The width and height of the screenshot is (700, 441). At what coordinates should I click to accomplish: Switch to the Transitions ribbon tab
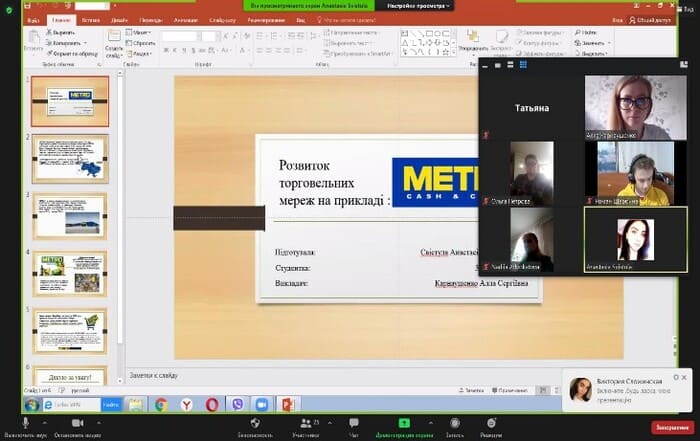pyautogui.click(x=150, y=20)
